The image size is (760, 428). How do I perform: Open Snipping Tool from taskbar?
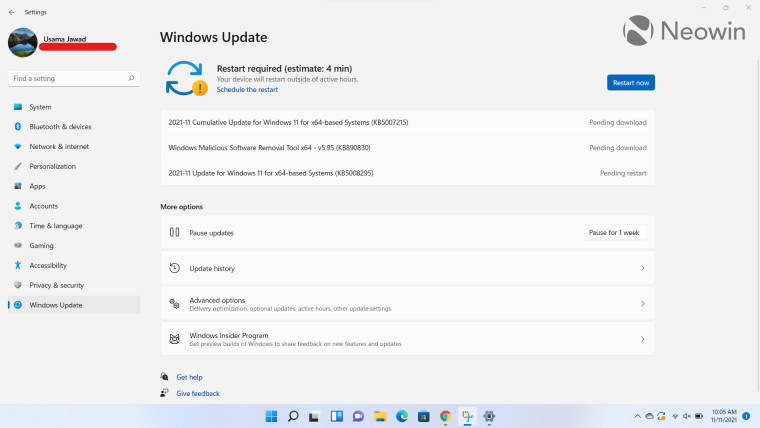click(x=467, y=416)
